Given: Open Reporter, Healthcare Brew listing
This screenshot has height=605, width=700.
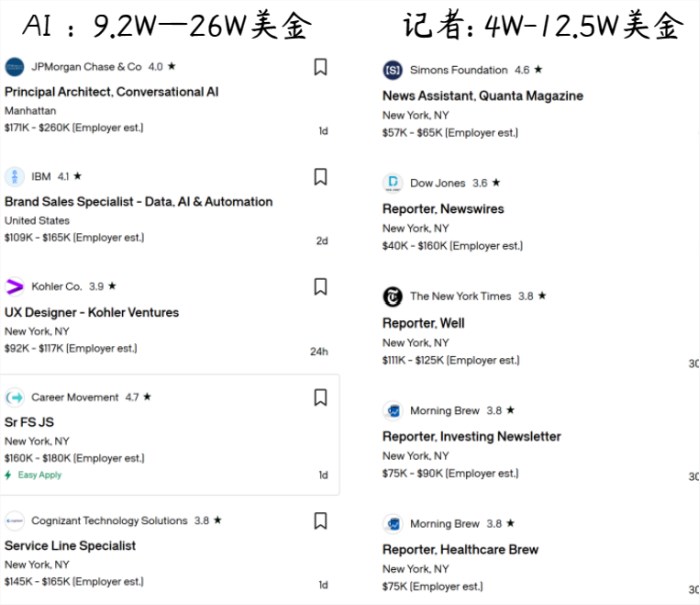Looking at the screenshot, I should click(460, 549).
